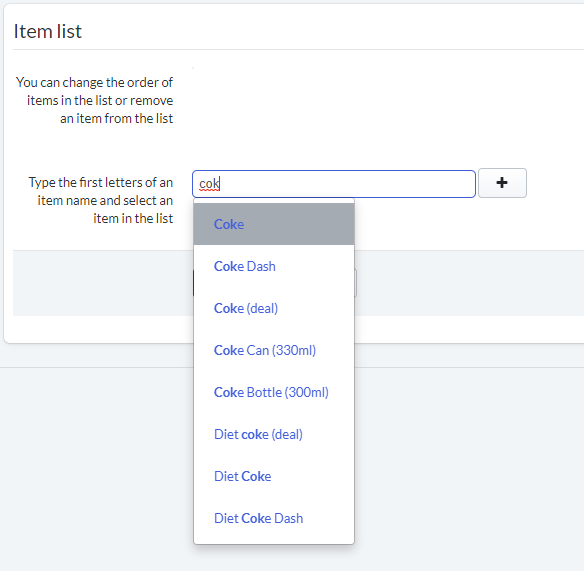This screenshot has width=584, height=571.
Task: Pick Coke (deal) from the dropdown
Action: [x=274, y=308]
